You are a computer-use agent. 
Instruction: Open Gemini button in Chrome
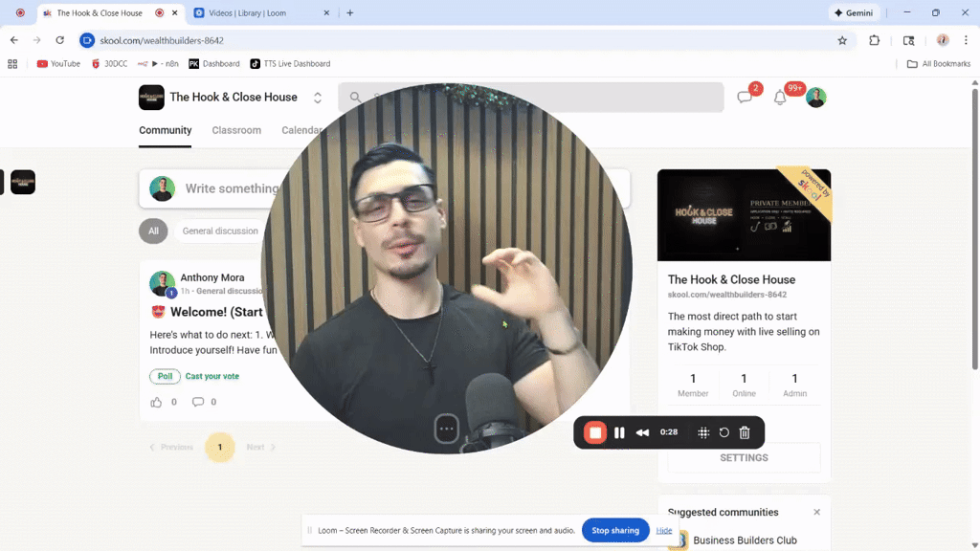pyautogui.click(x=854, y=12)
